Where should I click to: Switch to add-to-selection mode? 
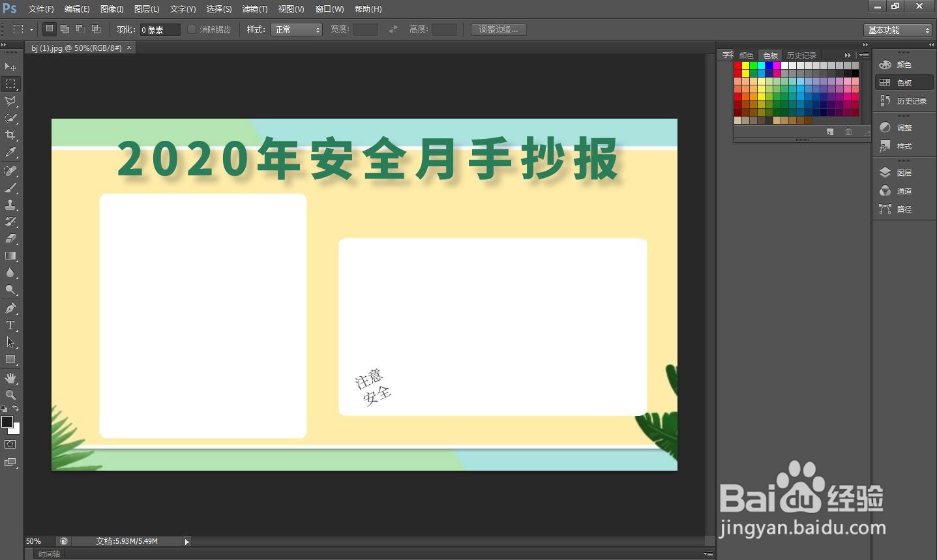click(x=65, y=29)
